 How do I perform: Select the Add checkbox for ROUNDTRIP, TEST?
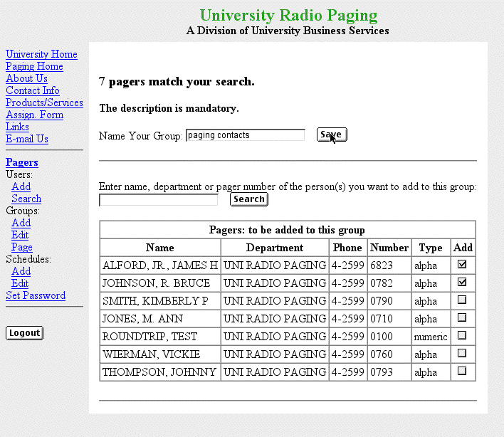click(462, 335)
